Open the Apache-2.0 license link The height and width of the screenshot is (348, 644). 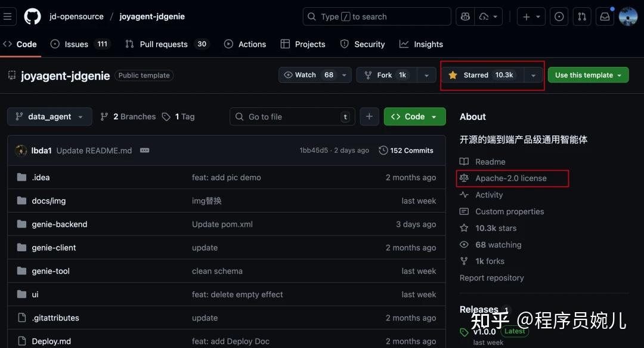pyautogui.click(x=511, y=178)
